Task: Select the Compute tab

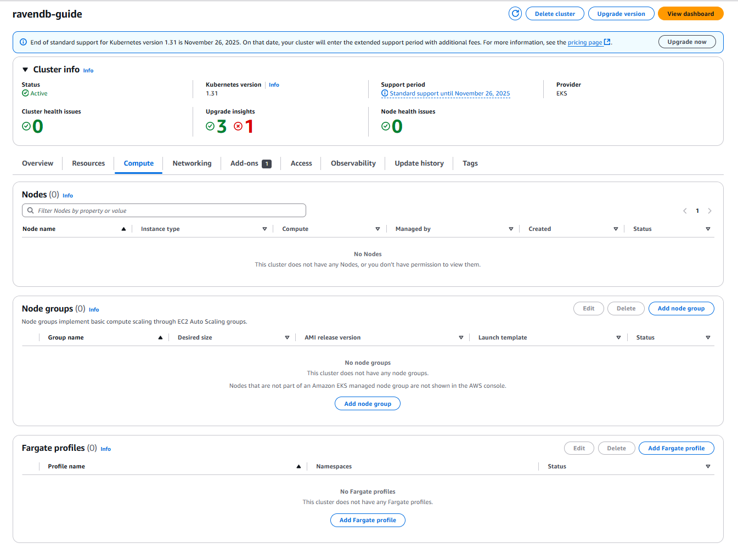Action: [x=139, y=163]
